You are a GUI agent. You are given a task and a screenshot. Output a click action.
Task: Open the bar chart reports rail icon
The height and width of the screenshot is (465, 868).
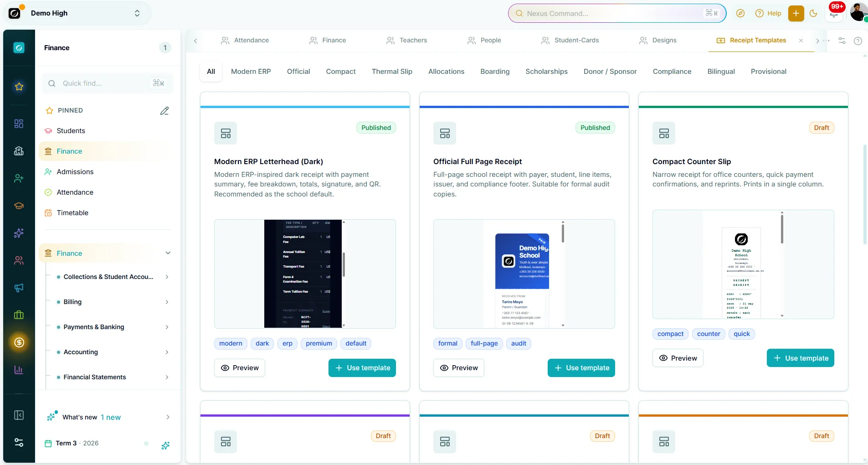[x=19, y=370]
